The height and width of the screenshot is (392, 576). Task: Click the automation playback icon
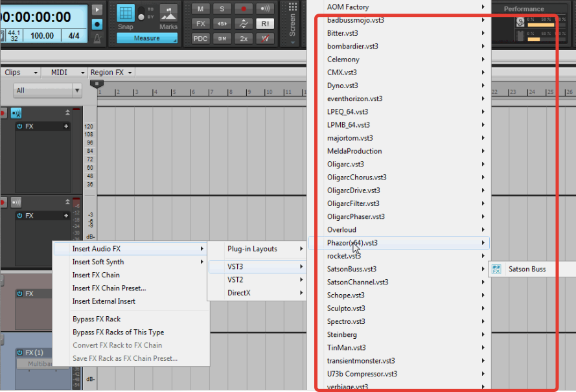[243, 24]
